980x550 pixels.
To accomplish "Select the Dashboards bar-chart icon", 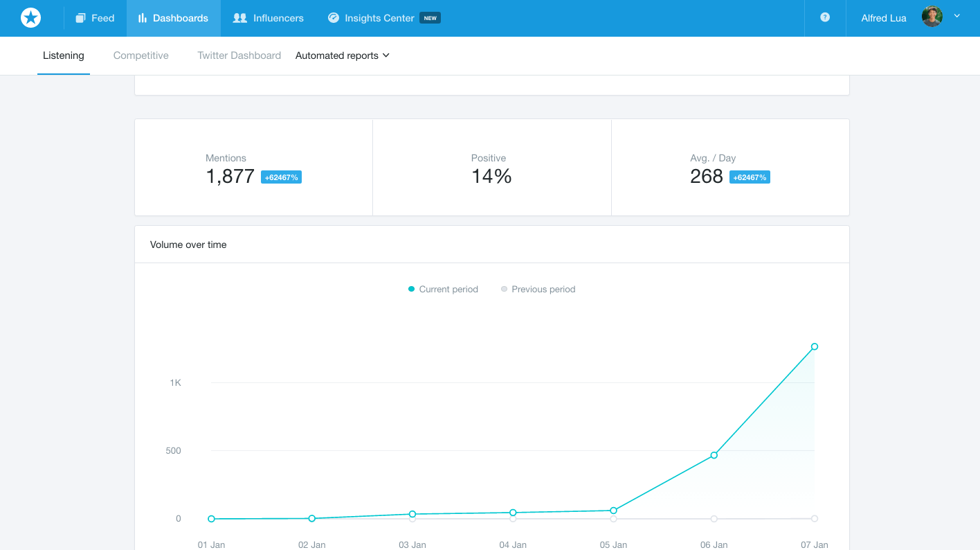I will tap(143, 18).
